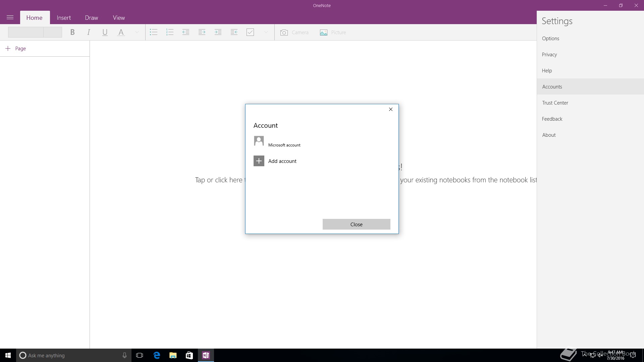Viewport: 644px width, 362px height.
Task: Expand the tags dropdown arrow
Action: point(266,32)
